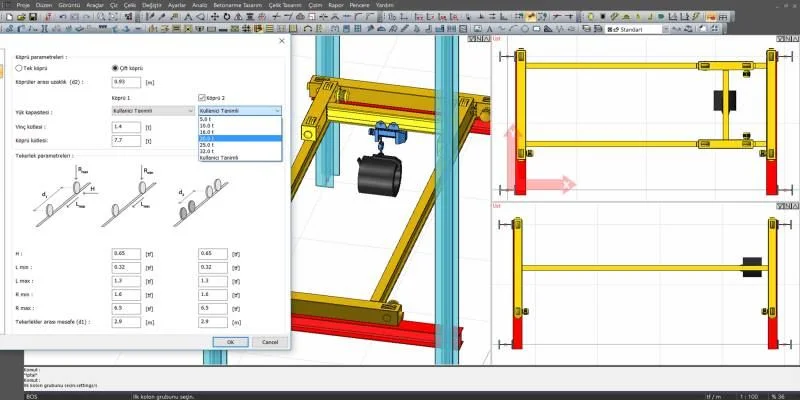Click the Open folder toolbar icon

pyautogui.click(x=21, y=17)
